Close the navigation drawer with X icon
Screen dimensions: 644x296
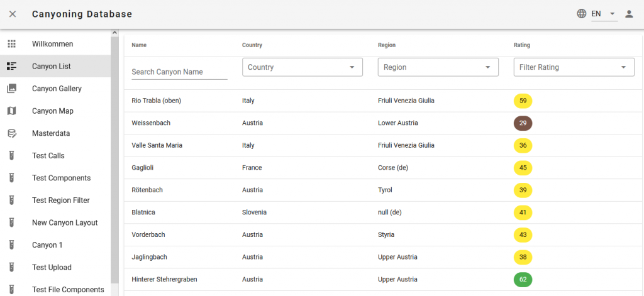coord(13,14)
